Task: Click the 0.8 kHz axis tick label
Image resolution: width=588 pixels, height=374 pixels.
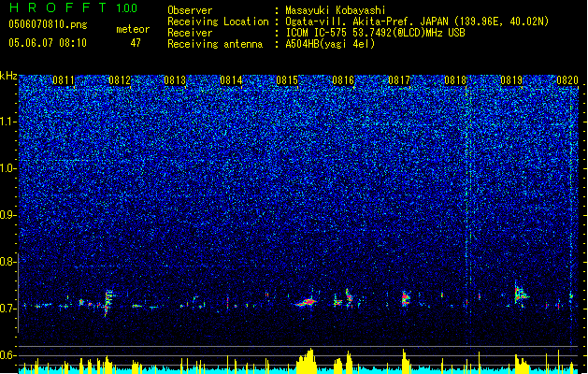Action: coord(8,262)
